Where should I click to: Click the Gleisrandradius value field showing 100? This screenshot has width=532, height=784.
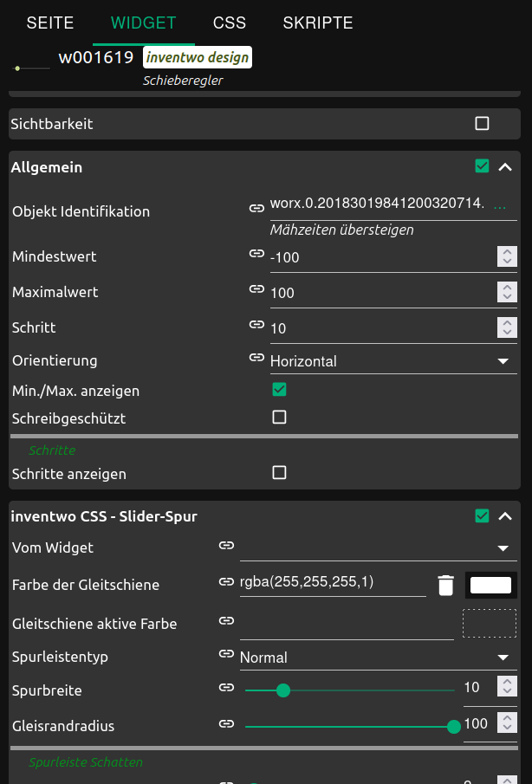click(479, 724)
